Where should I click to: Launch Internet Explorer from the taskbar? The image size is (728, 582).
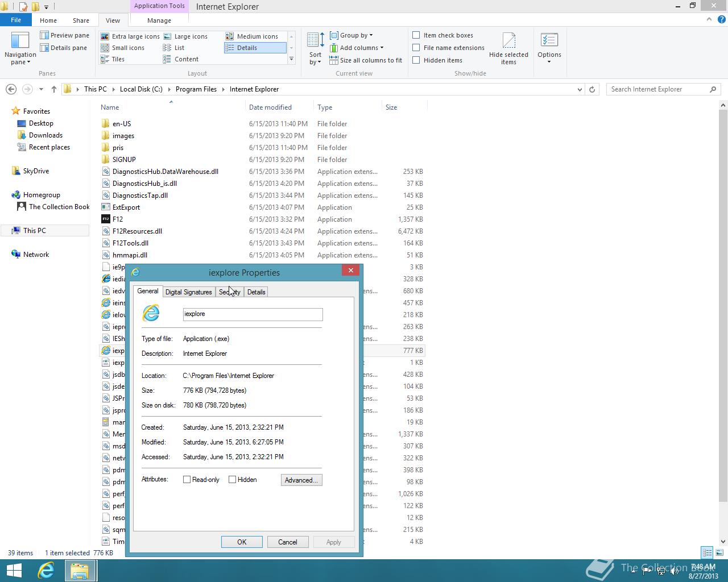coord(45,571)
